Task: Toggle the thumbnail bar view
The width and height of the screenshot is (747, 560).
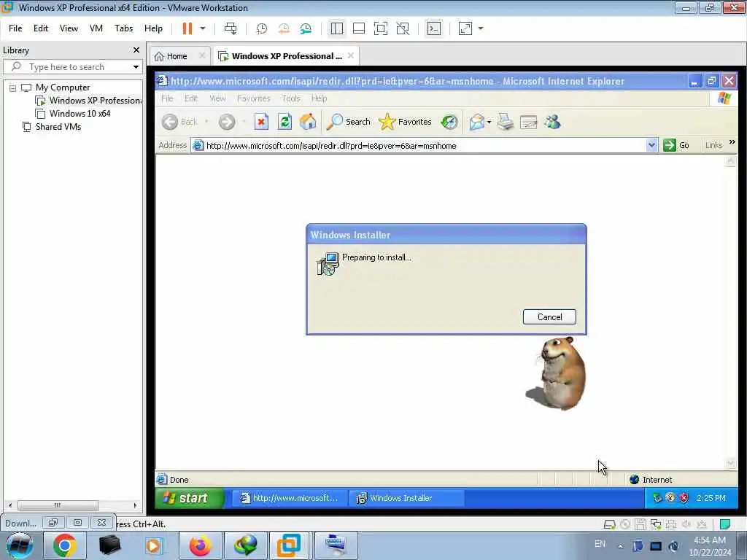Action: tap(359, 28)
